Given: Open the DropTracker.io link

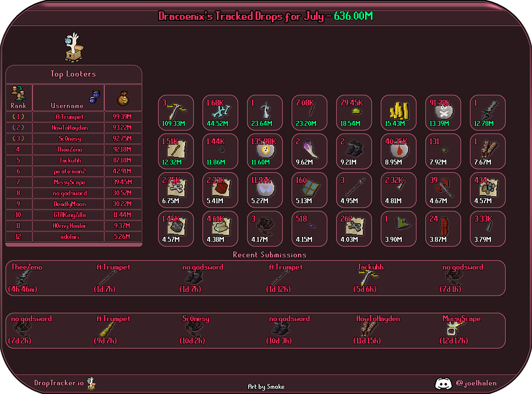Looking at the screenshot, I should (58, 383).
